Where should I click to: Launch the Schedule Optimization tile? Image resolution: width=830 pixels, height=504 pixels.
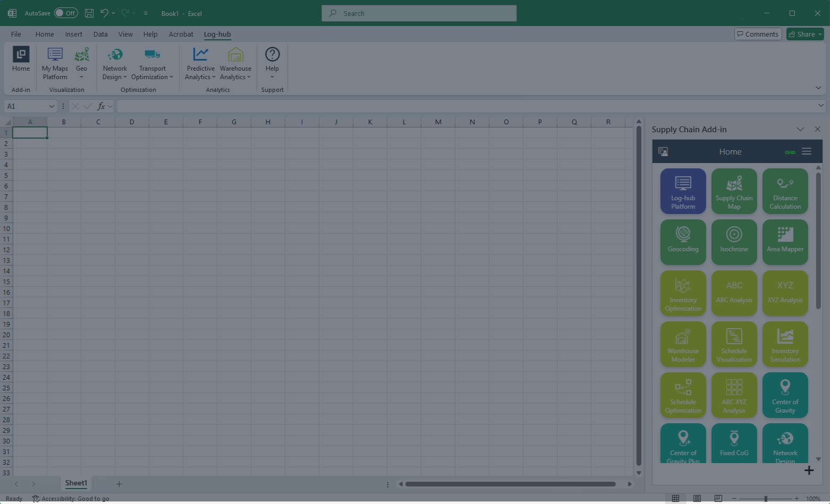683,395
